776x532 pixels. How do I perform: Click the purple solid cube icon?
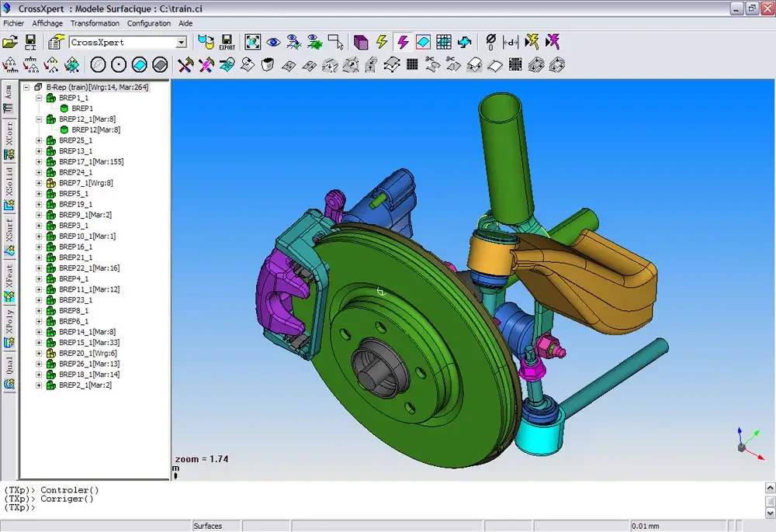[x=361, y=42]
